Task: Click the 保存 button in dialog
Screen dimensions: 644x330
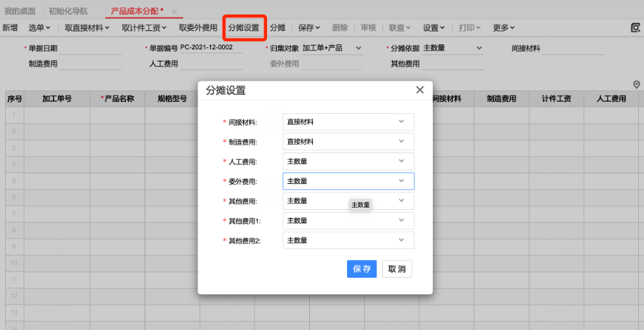Action: click(x=361, y=269)
